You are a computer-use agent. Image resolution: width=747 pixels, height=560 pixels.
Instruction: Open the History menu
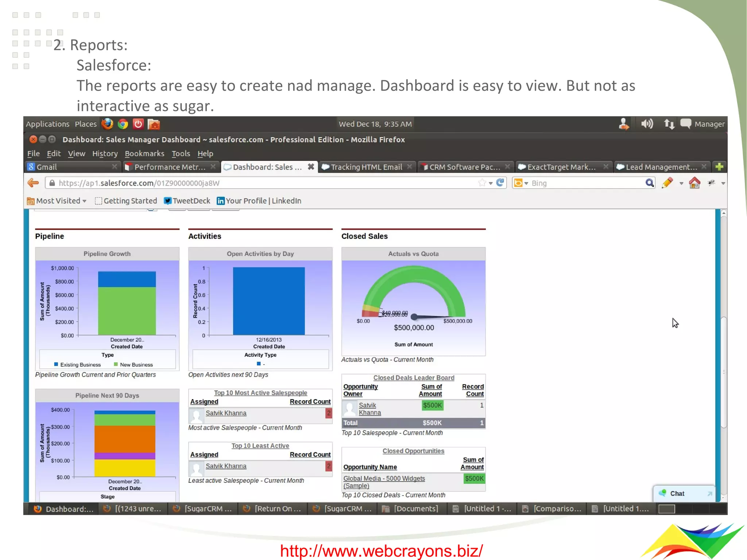tap(105, 154)
